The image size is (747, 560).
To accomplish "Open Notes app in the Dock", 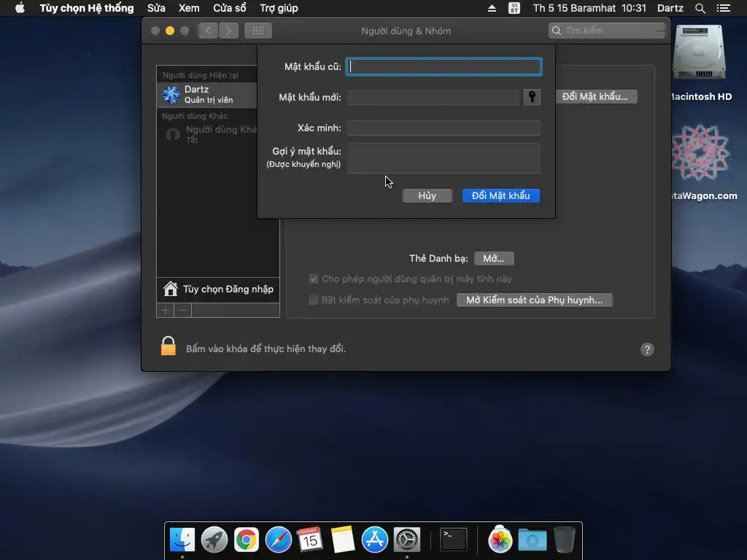I will 343,540.
